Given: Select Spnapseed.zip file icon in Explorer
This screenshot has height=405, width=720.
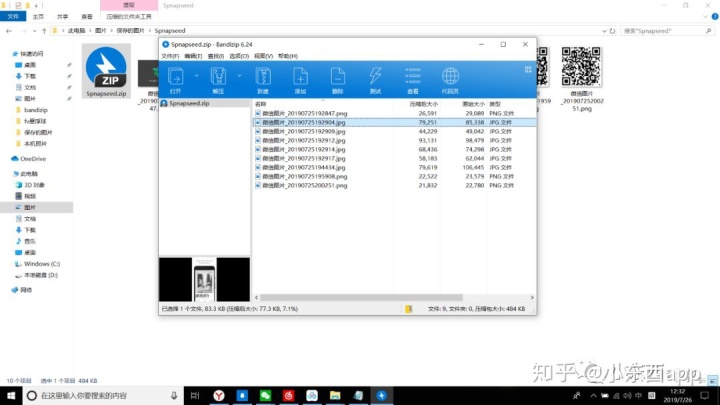Looking at the screenshot, I should [106, 71].
